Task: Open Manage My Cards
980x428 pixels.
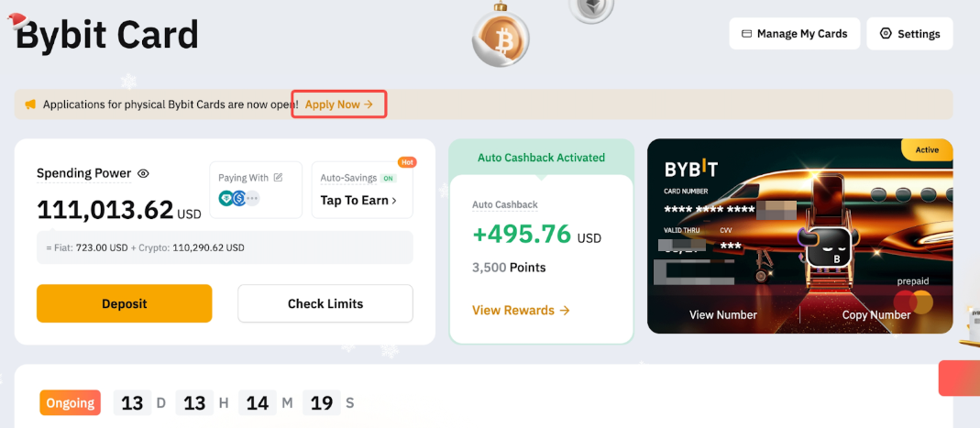Action: (795, 34)
